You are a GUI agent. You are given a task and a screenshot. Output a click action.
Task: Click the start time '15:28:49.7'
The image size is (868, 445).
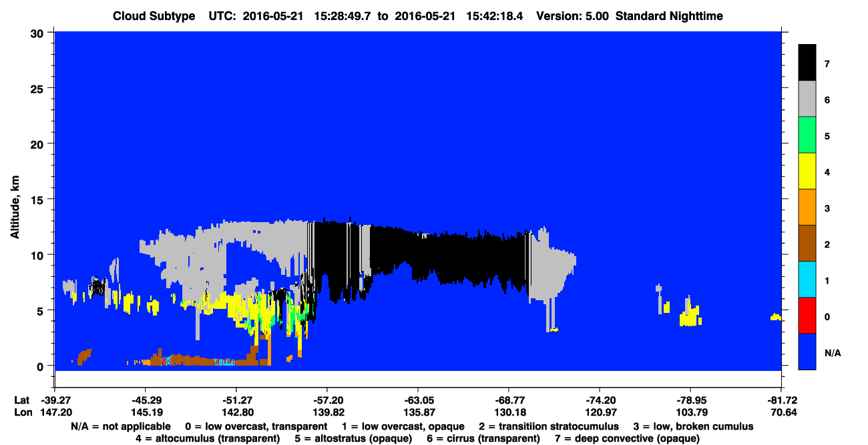click(x=344, y=16)
